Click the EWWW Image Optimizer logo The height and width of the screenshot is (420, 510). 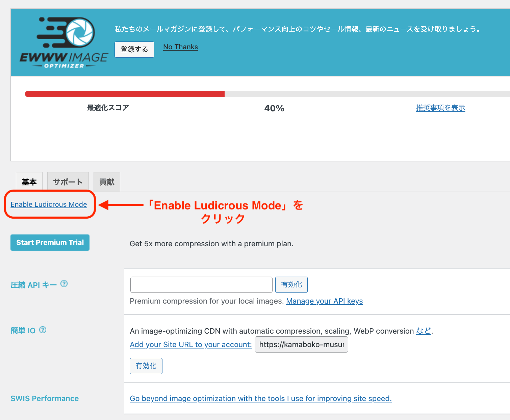coord(64,43)
